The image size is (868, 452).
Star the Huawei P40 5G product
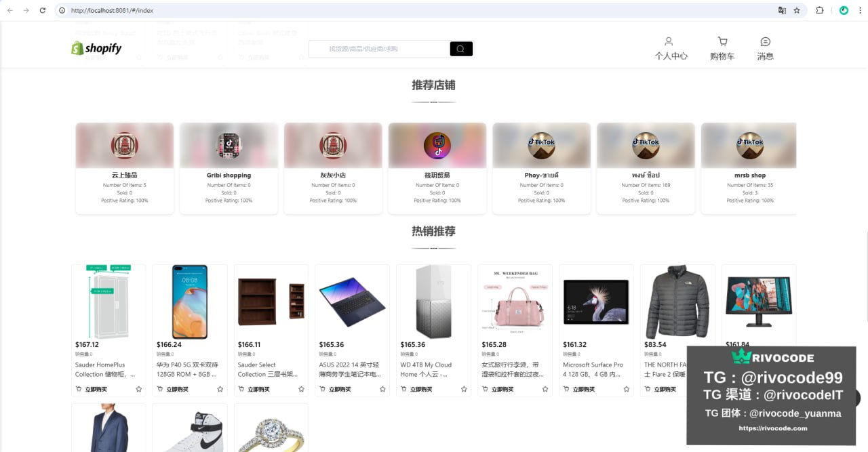tap(220, 389)
